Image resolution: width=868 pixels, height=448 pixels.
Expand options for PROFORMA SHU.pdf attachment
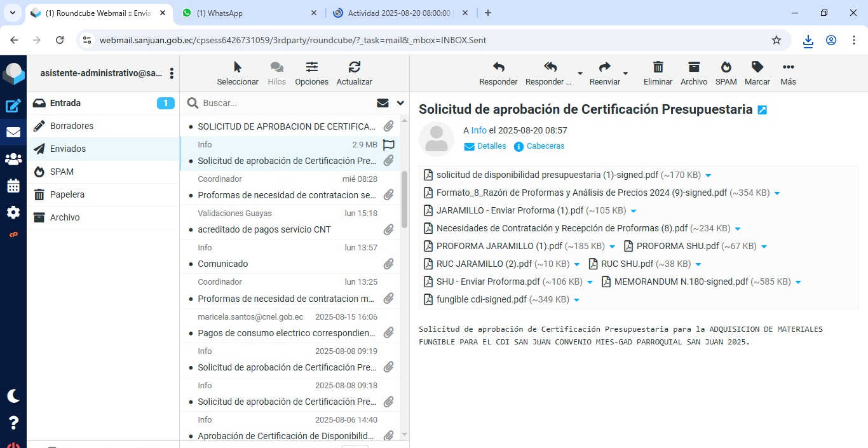click(764, 247)
